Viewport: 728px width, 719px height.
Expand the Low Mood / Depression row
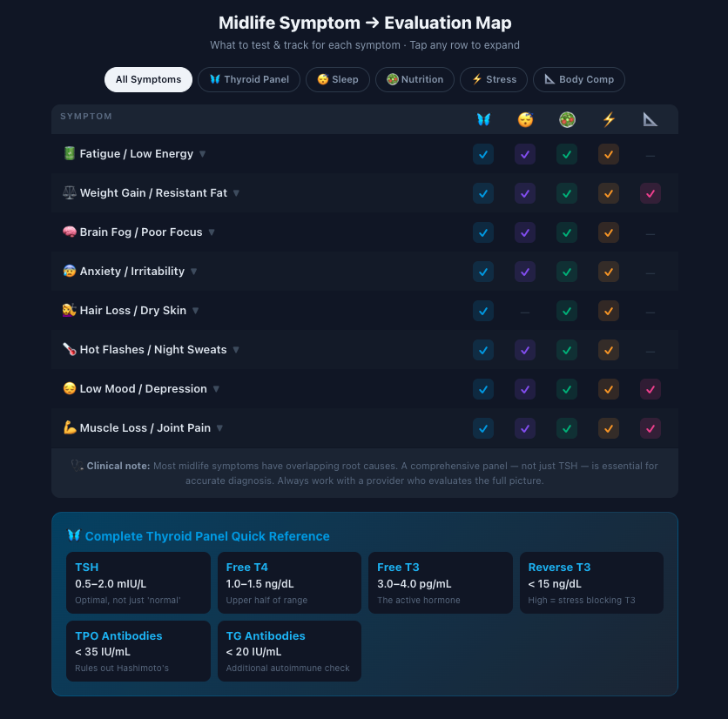coord(216,389)
